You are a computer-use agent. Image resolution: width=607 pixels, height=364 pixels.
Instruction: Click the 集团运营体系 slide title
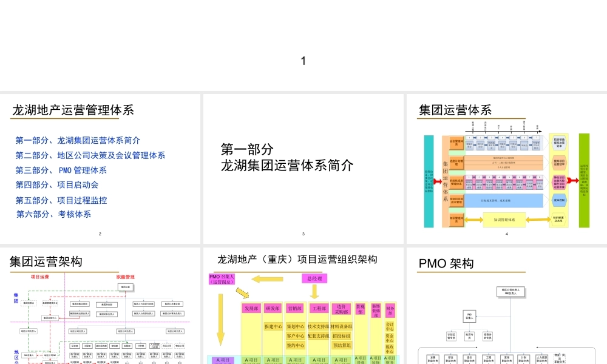[455, 110]
